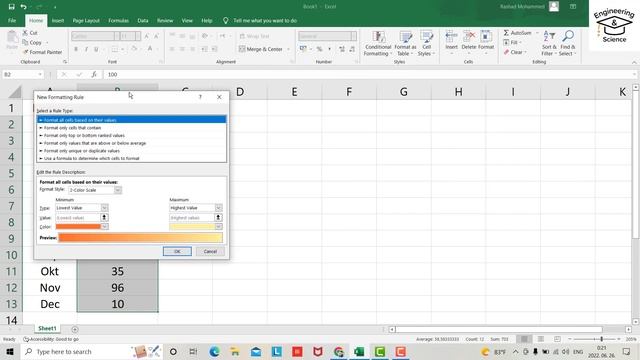Switch to the Insert ribbon tab

(58, 20)
